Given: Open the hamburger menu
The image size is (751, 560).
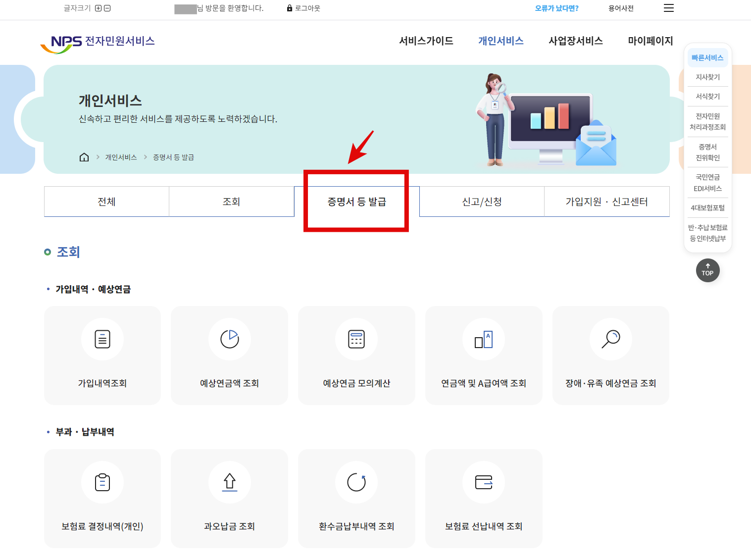Looking at the screenshot, I should tap(668, 8).
